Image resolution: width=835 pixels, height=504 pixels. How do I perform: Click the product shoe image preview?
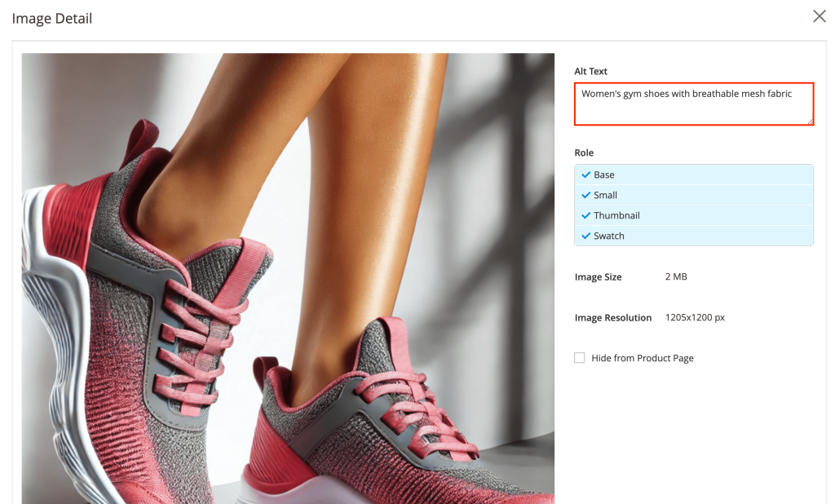pos(287,277)
